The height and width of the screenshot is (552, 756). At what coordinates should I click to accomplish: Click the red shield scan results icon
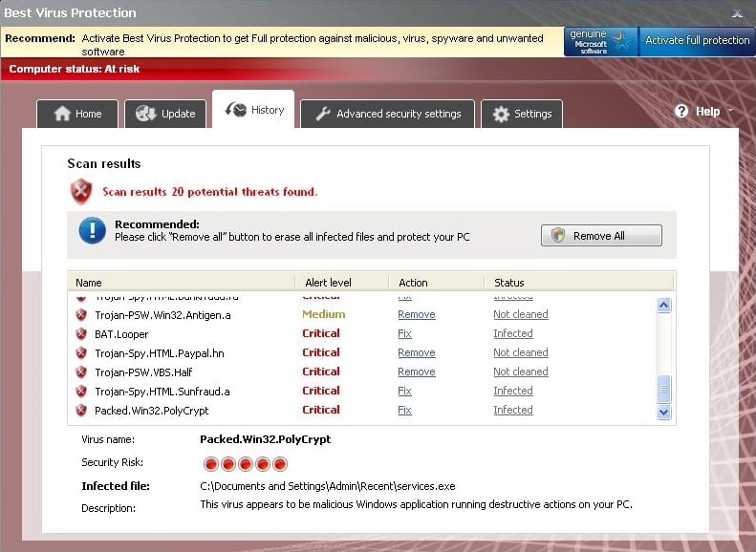tap(81, 191)
